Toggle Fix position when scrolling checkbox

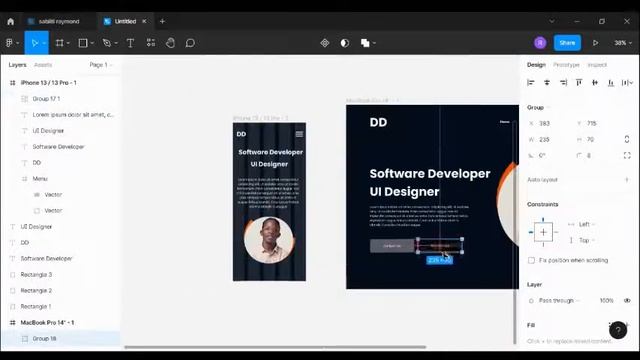point(531,260)
